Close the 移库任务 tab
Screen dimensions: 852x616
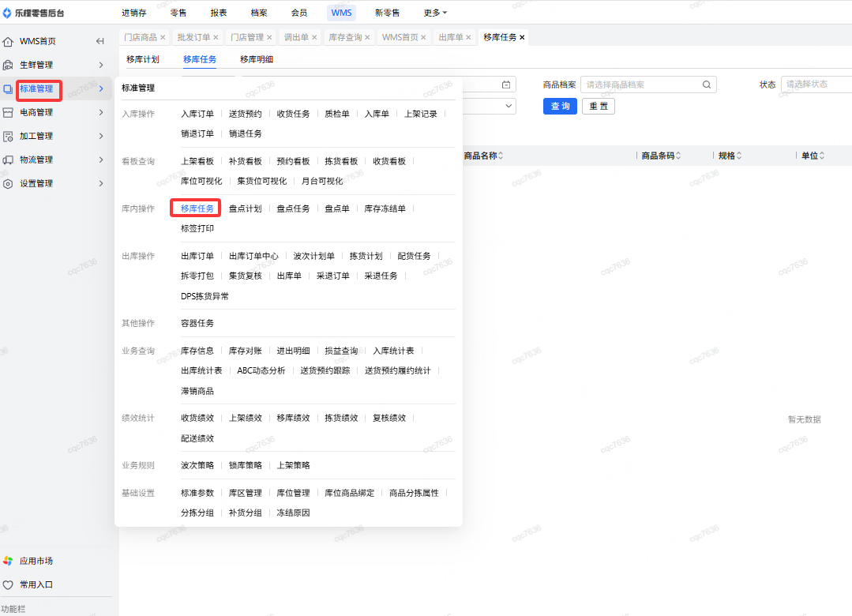(522, 38)
